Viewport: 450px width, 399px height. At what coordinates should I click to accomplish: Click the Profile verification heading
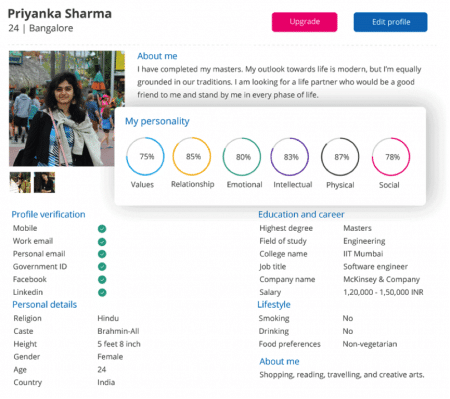(x=48, y=214)
